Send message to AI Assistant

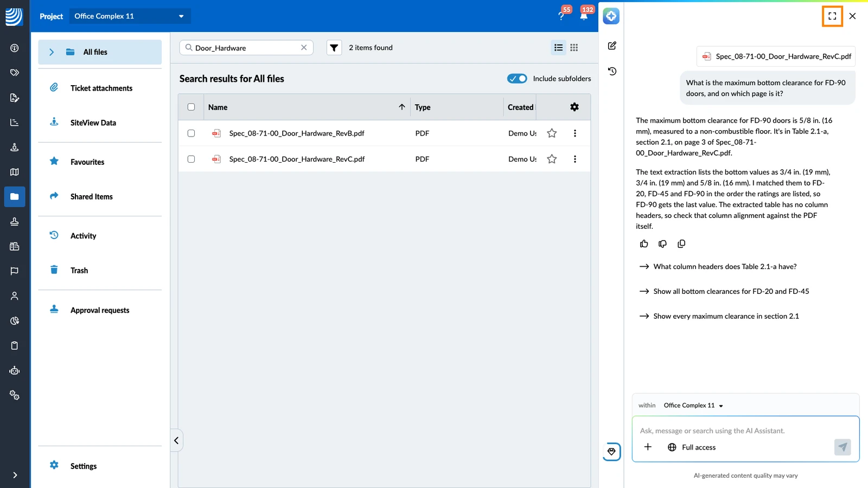pos(843,447)
